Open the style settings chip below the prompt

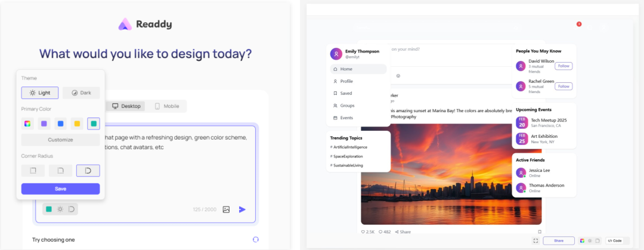pos(60,209)
